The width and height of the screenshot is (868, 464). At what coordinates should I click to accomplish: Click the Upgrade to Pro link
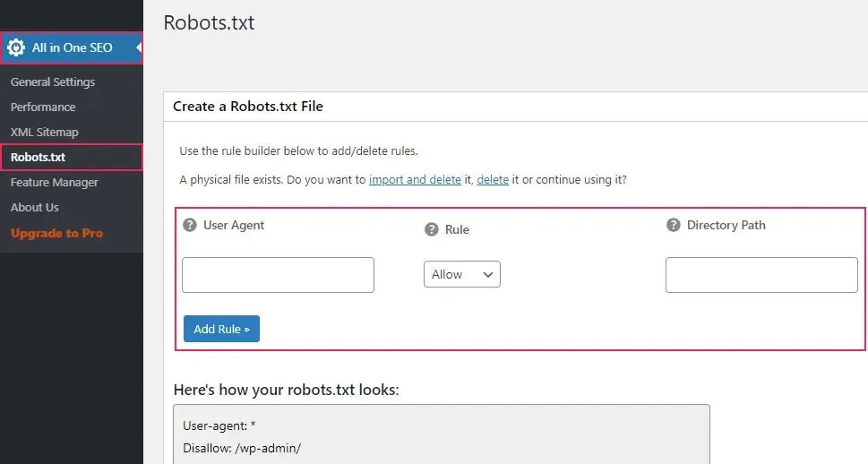pyautogui.click(x=57, y=233)
